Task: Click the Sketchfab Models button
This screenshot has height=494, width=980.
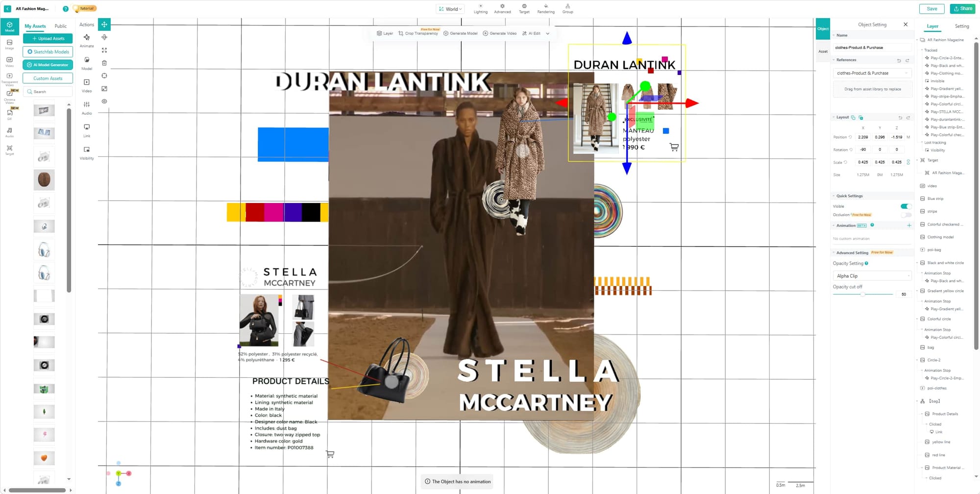Action: [x=48, y=51]
